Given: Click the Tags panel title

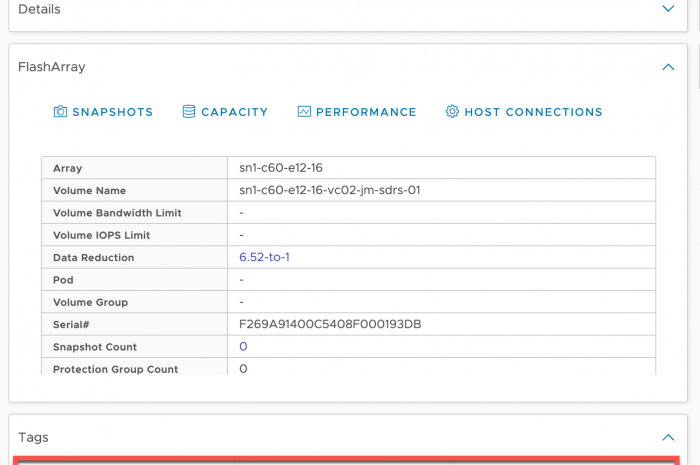Looking at the screenshot, I should click(33, 437).
